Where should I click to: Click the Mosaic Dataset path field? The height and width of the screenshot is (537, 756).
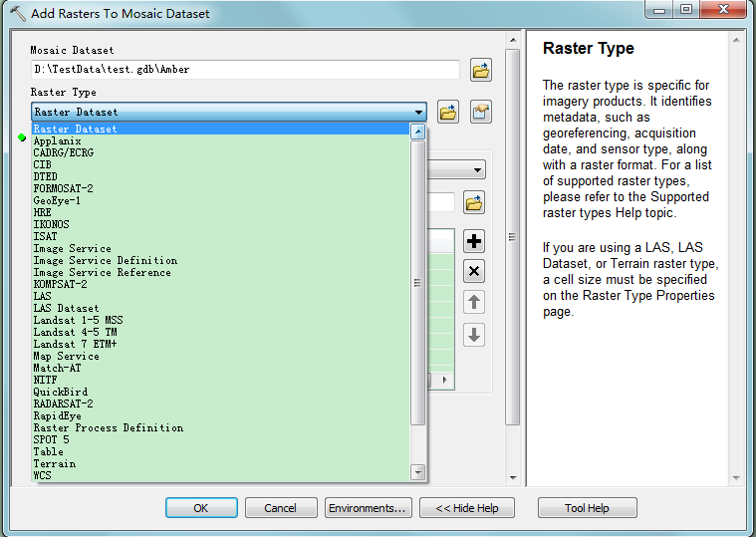[x=245, y=70]
